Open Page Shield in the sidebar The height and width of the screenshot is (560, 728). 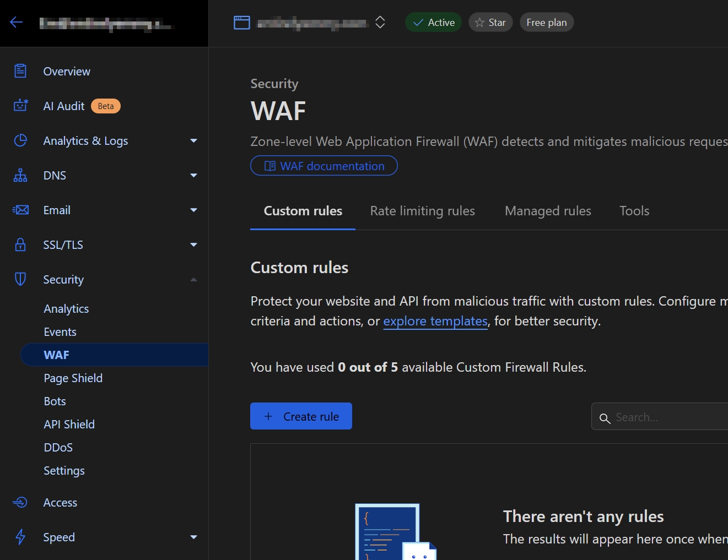coord(73,378)
